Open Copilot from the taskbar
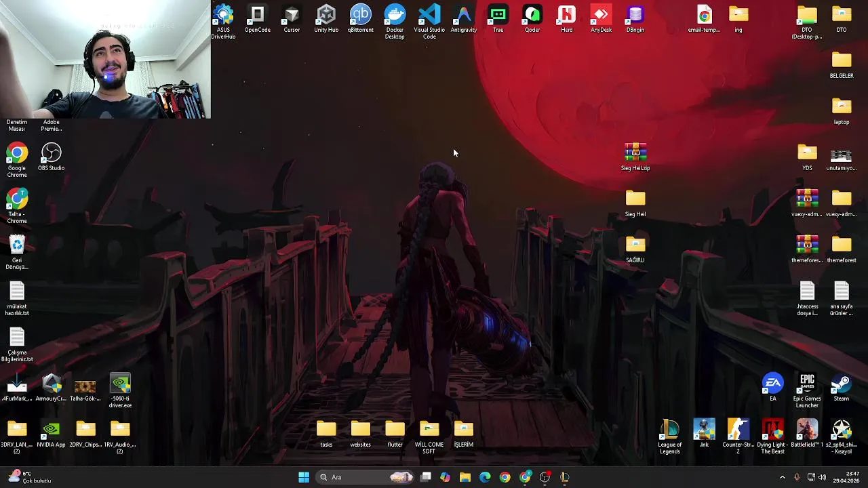868x488 pixels. [x=446, y=477]
